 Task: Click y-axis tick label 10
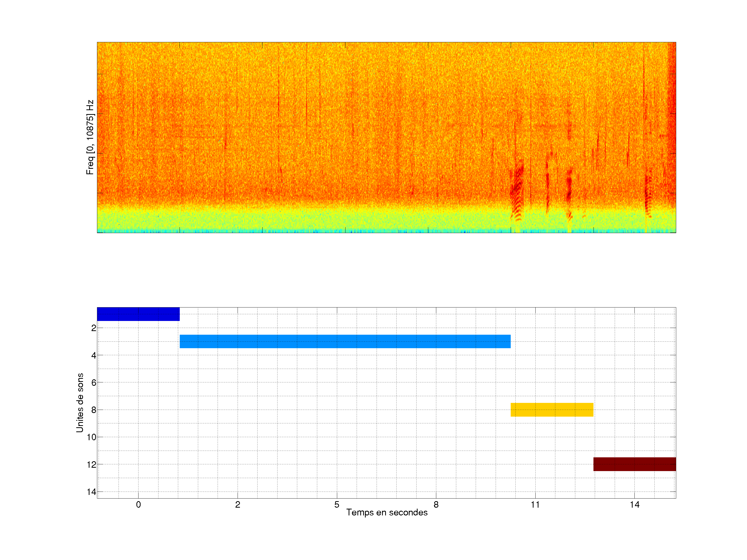coord(92,437)
